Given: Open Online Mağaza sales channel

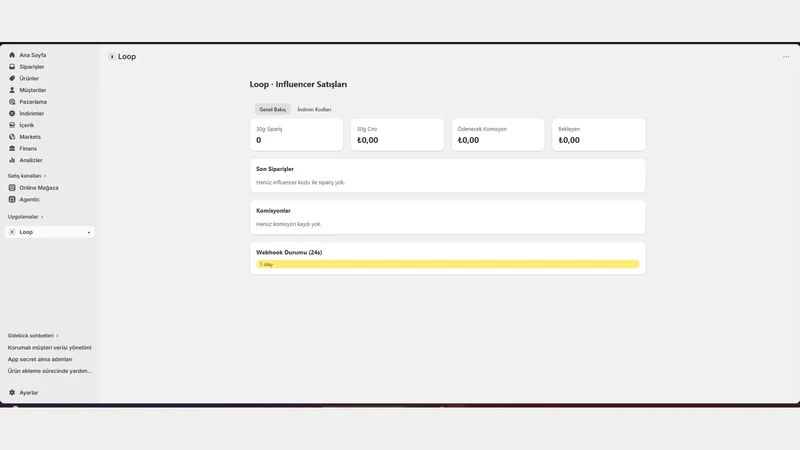Looking at the screenshot, I should 39,188.
